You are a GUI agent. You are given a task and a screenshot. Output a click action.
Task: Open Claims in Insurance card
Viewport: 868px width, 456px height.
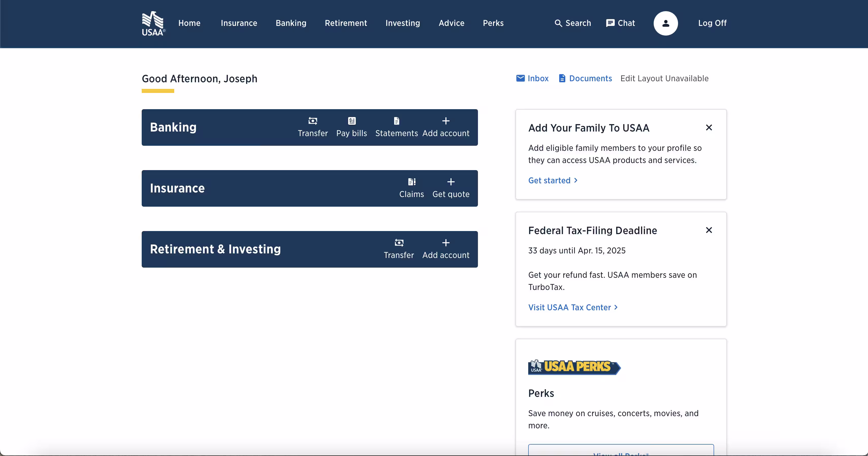pos(411,188)
